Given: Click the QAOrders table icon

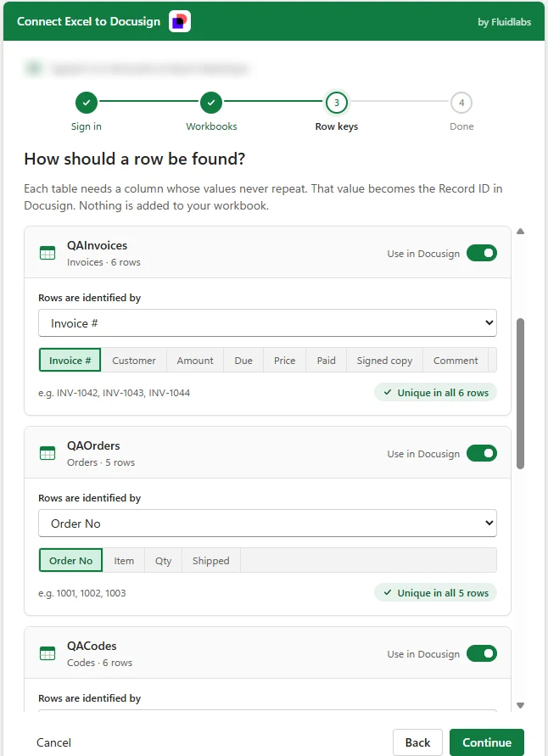Looking at the screenshot, I should [x=48, y=453].
